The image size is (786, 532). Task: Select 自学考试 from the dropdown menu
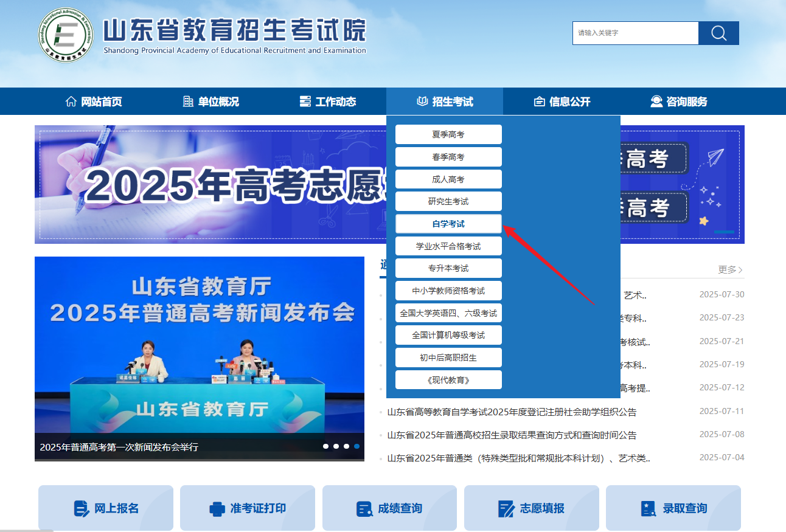pyautogui.click(x=448, y=223)
